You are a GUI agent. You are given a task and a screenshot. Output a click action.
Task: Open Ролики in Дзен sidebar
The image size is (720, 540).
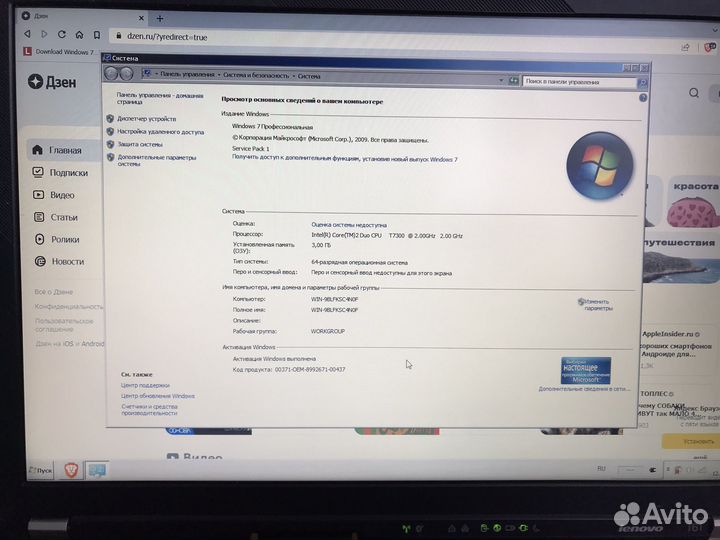pyautogui.click(x=56, y=239)
